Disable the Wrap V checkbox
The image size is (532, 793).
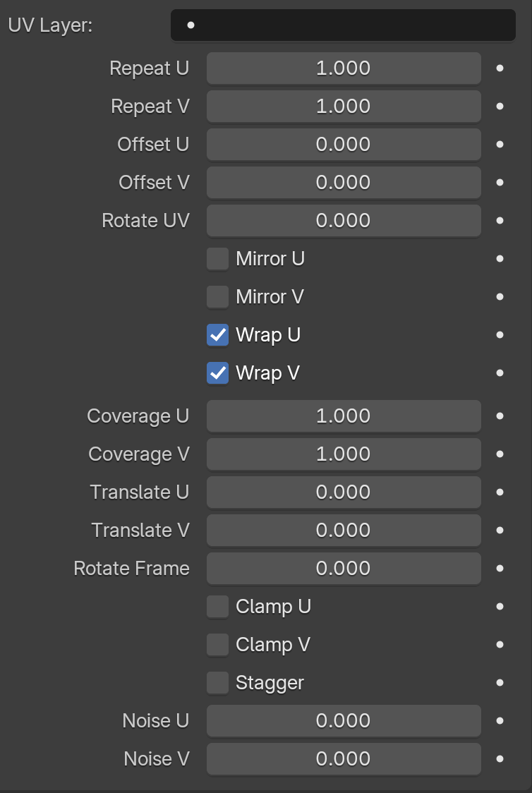(x=217, y=373)
